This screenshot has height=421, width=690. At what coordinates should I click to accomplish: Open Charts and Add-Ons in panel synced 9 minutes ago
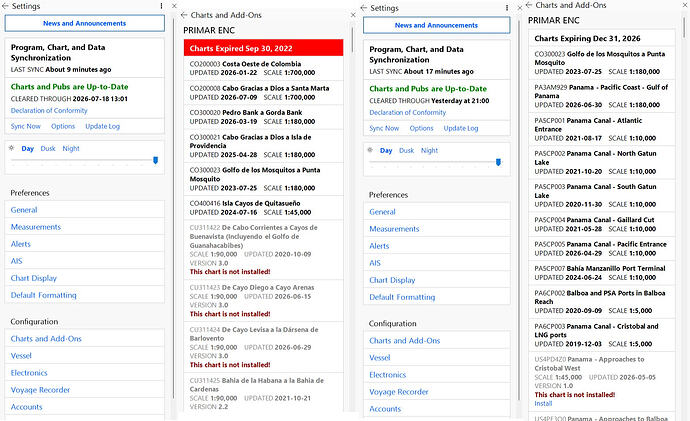pos(84,339)
